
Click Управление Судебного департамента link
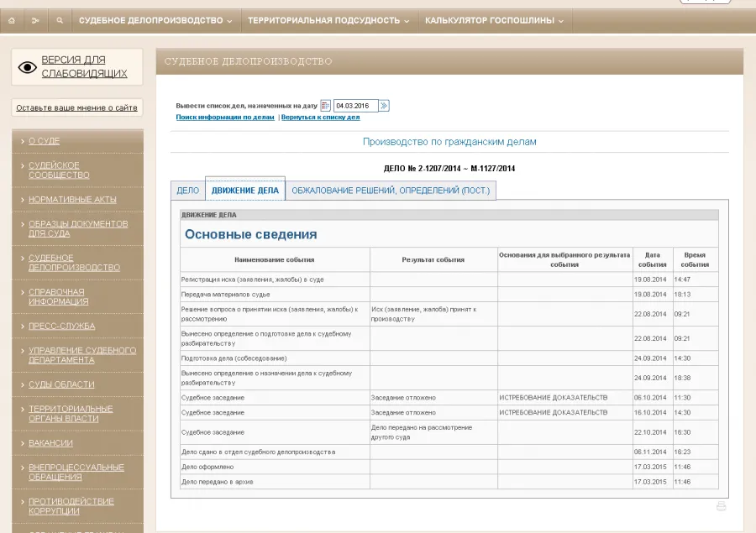(x=82, y=355)
